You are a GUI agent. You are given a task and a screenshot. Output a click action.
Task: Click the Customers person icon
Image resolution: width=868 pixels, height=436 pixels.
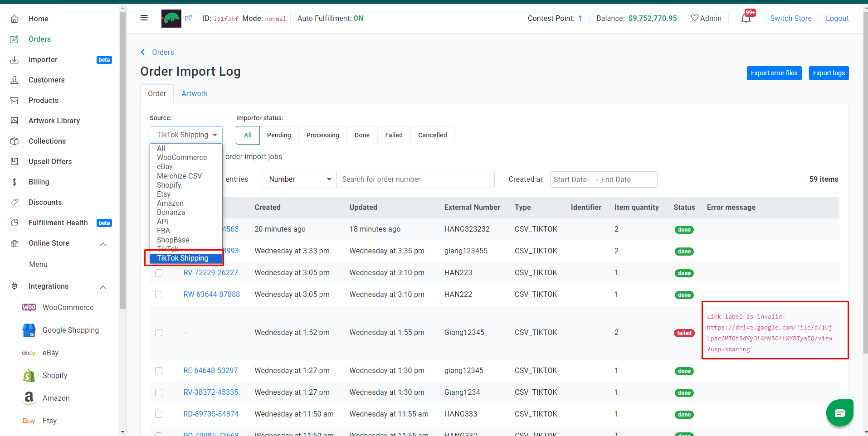click(15, 80)
